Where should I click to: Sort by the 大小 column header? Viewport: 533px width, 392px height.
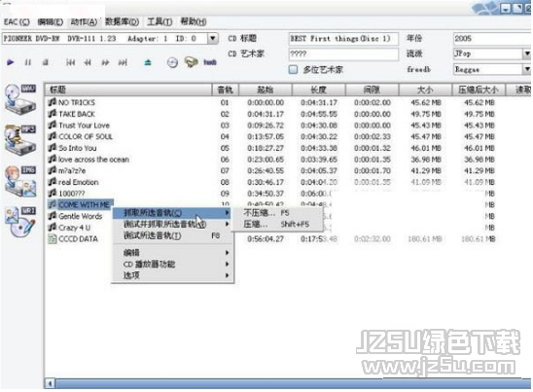tap(426, 89)
